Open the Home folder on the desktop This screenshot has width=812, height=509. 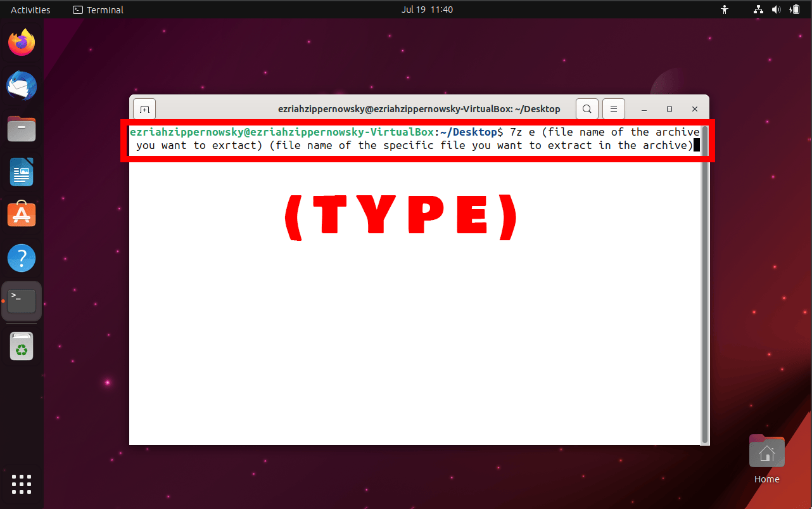pyautogui.click(x=766, y=451)
